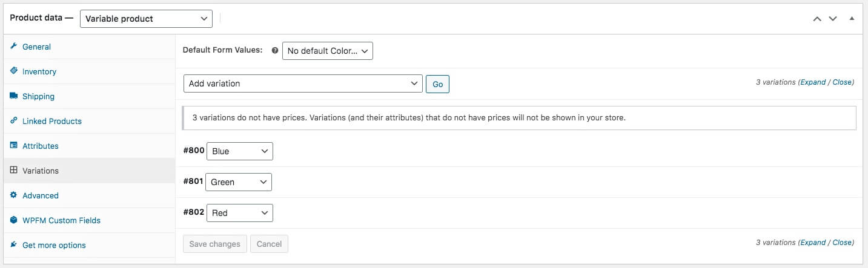The image size is (868, 268).
Task: Click the Advanced gear icon
Action: point(14,195)
